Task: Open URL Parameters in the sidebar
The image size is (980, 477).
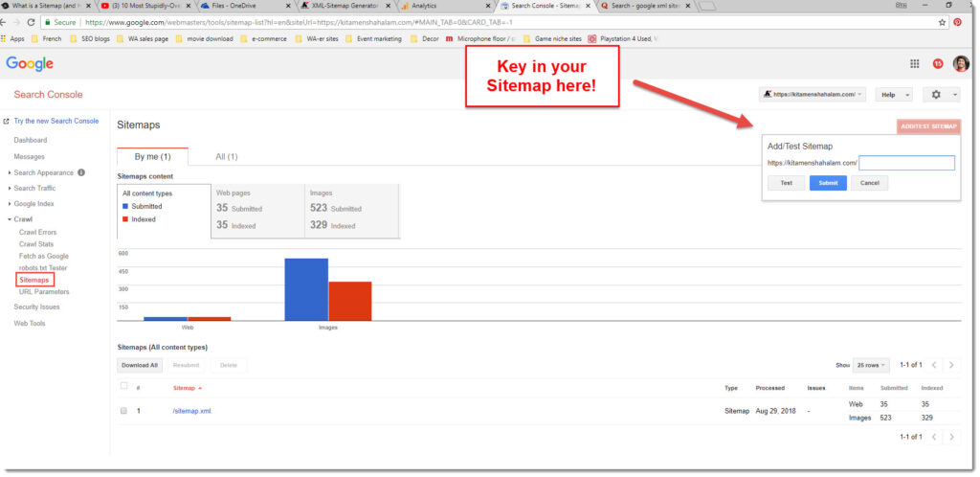Action: click(x=44, y=291)
